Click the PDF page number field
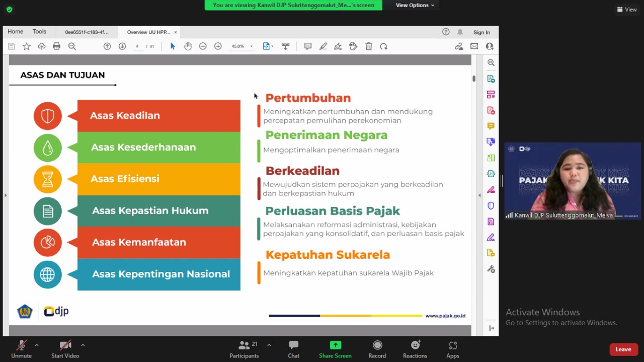This screenshot has height=362, width=644. [x=137, y=46]
